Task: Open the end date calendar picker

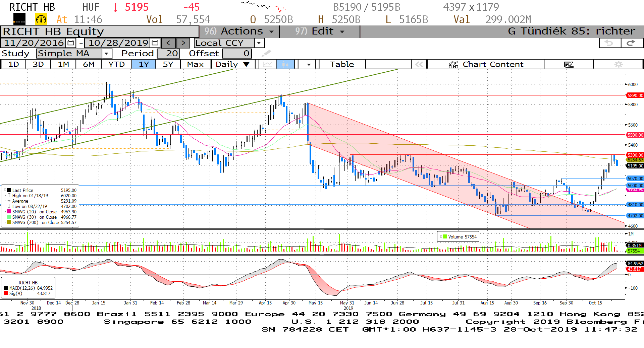Action: pyautogui.click(x=155, y=43)
